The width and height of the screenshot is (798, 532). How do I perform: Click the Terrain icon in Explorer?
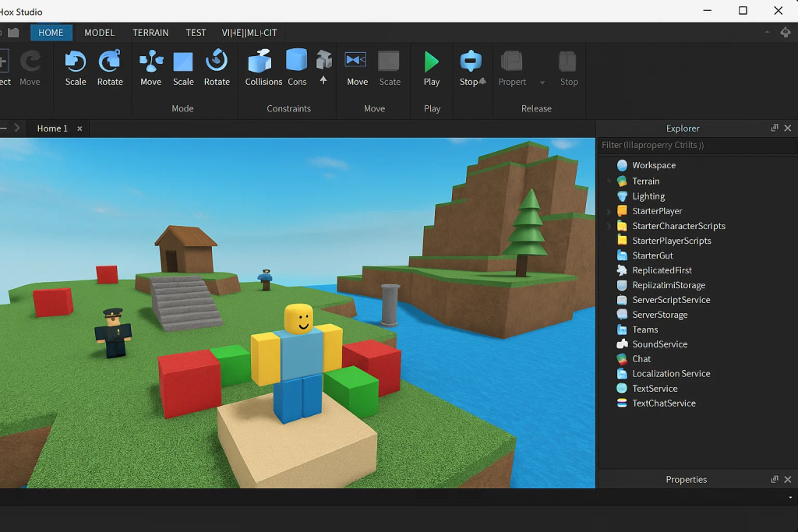tap(622, 181)
